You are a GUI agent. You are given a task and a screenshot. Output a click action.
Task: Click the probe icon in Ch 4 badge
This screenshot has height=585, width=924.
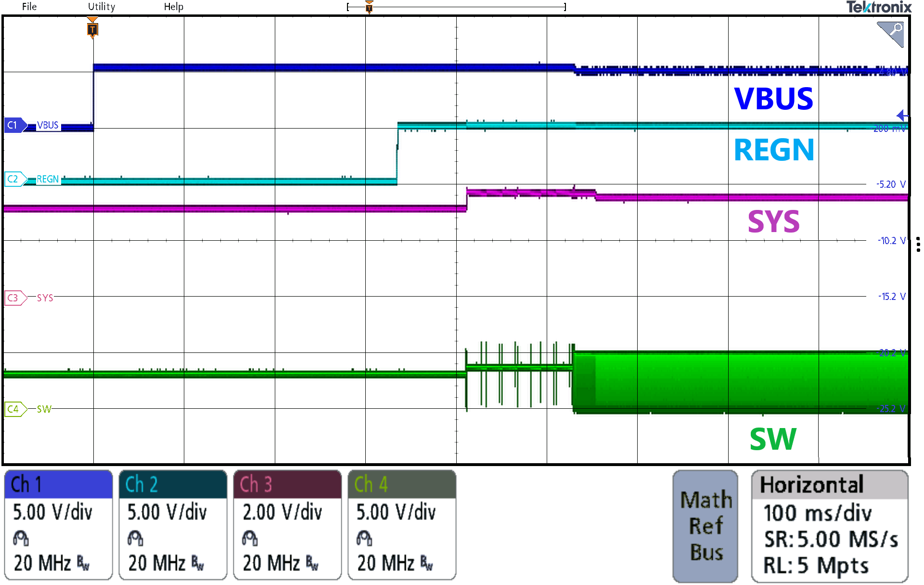click(364, 538)
